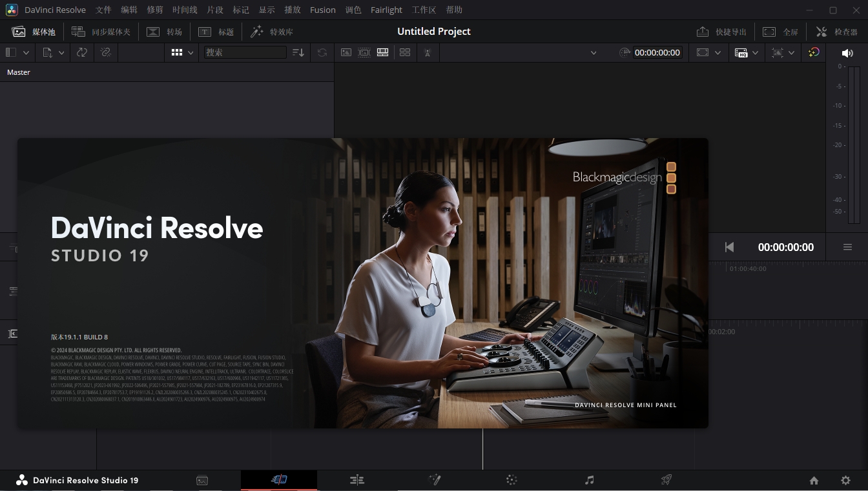
Task: Switch to the Fusion page wand icon
Action: tap(435, 480)
